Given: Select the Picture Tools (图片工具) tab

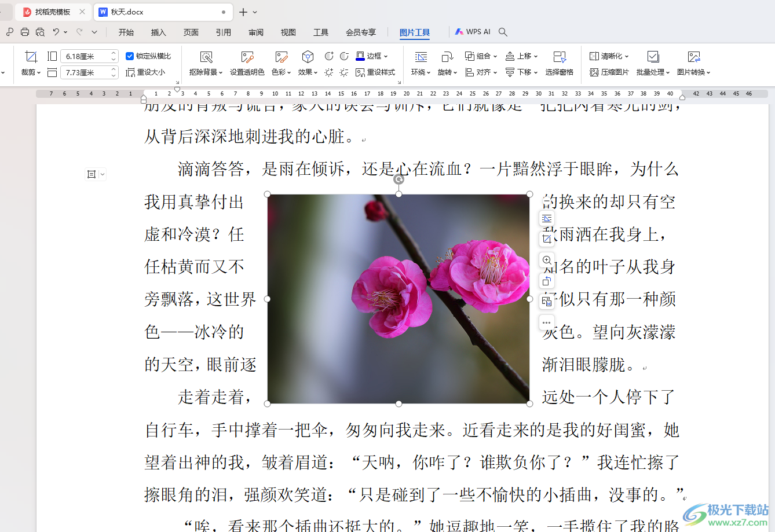Looking at the screenshot, I should (x=415, y=32).
